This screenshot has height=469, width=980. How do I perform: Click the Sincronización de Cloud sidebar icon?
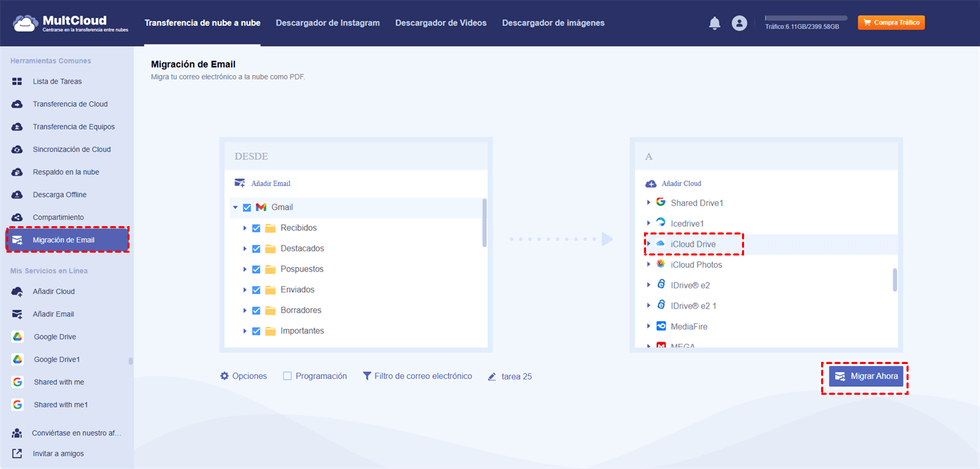coord(17,149)
